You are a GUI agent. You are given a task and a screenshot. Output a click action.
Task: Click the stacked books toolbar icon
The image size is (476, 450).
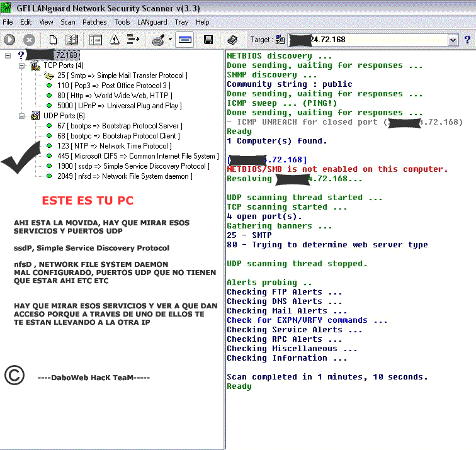click(232, 40)
